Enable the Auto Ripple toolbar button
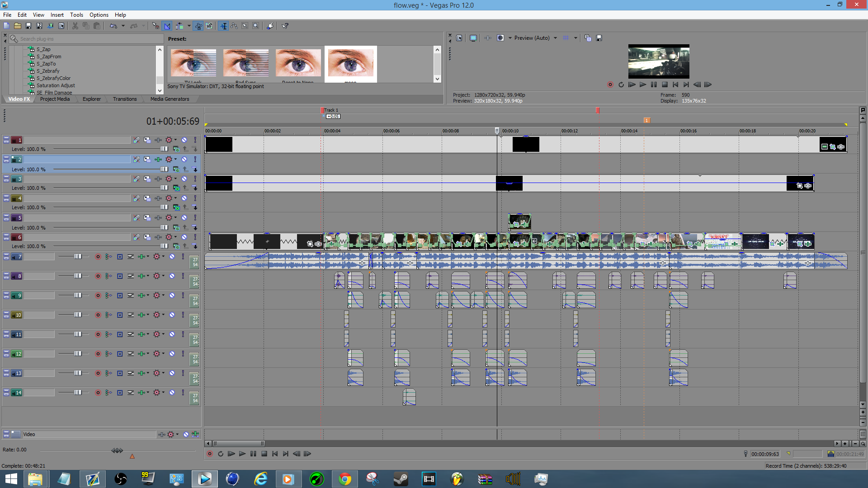This screenshot has width=868, height=488. [x=179, y=26]
